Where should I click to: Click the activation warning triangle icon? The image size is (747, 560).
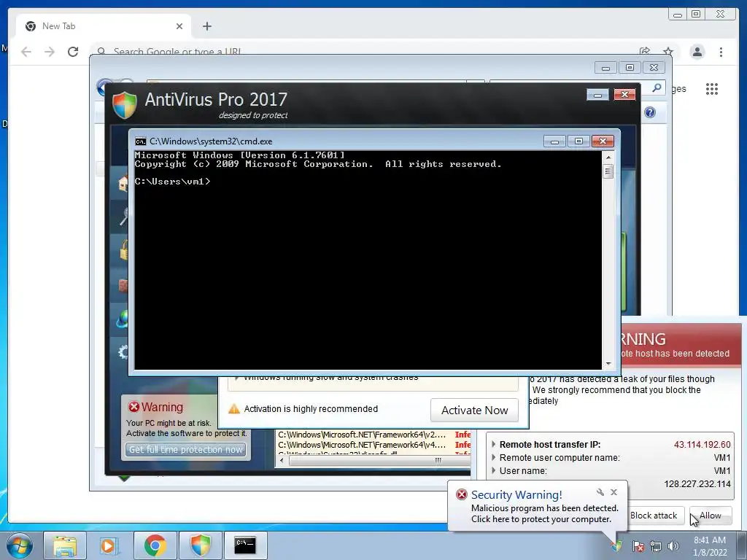234,408
